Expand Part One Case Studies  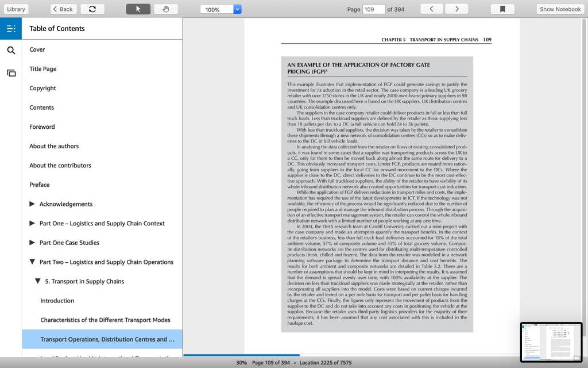point(32,243)
